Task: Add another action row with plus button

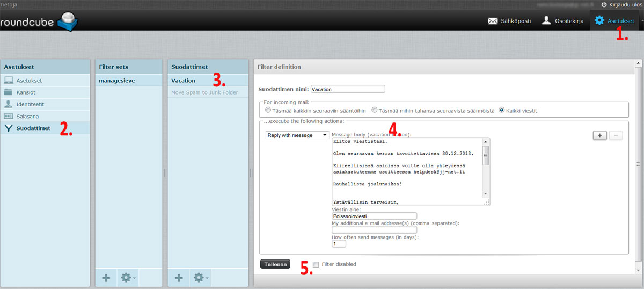Action: (599, 135)
